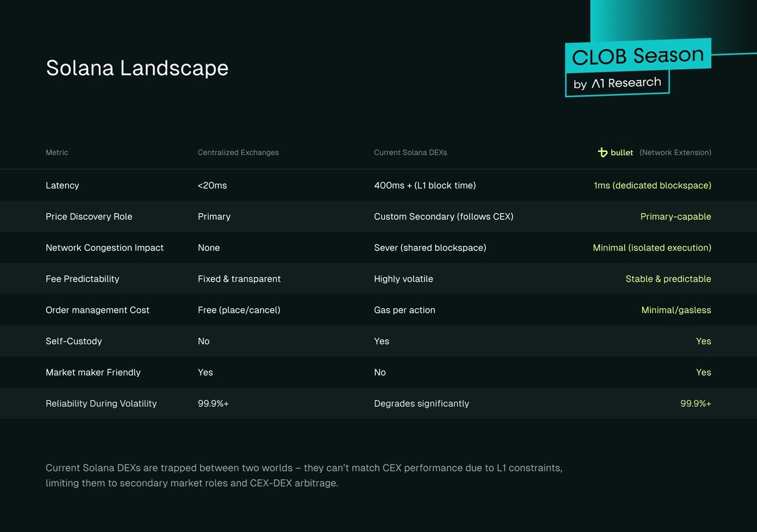Click bullet column '99.9%+' cell
Image resolution: width=757 pixels, height=532 pixels.
[x=696, y=403]
